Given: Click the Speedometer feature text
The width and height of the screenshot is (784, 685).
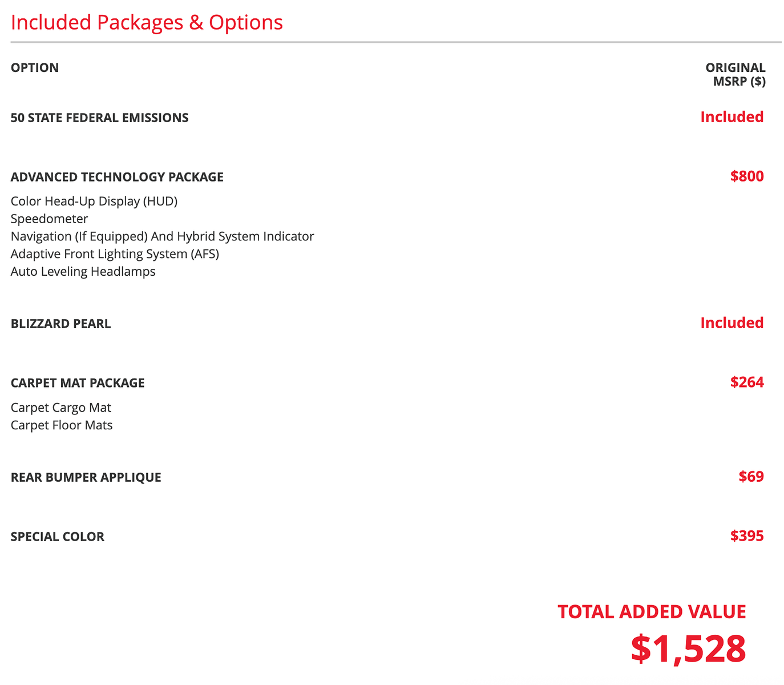Looking at the screenshot, I should [x=50, y=219].
